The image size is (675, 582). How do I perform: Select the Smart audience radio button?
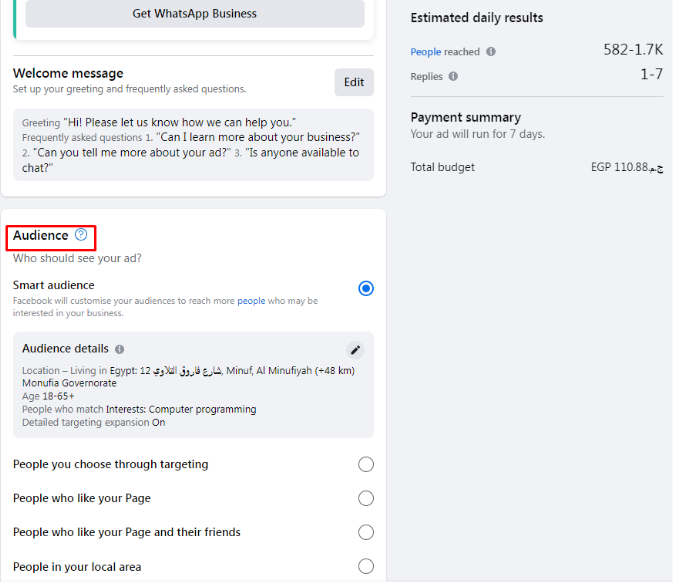(x=366, y=289)
